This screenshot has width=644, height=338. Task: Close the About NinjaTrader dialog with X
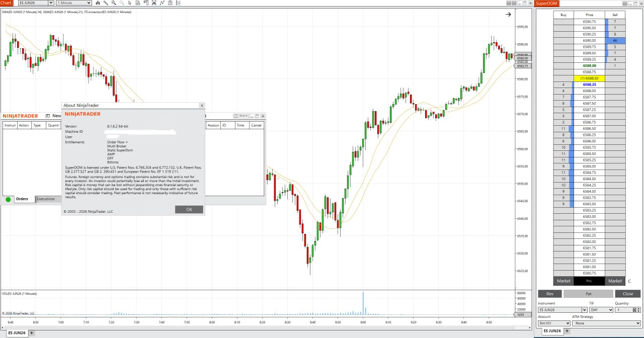coord(202,106)
